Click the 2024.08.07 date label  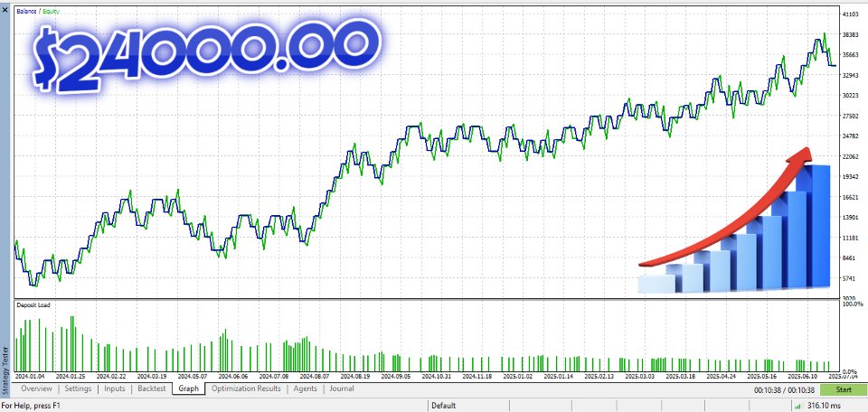coord(315,376)
